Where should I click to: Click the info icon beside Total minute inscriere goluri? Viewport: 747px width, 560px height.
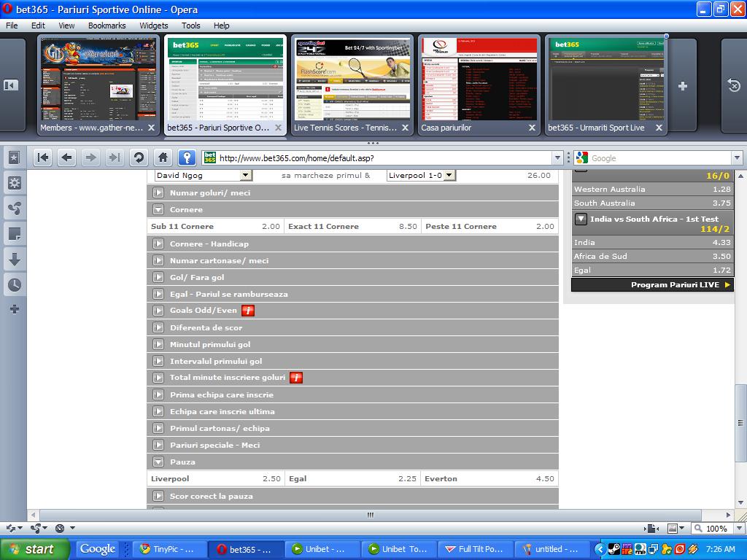coord(296,378)
